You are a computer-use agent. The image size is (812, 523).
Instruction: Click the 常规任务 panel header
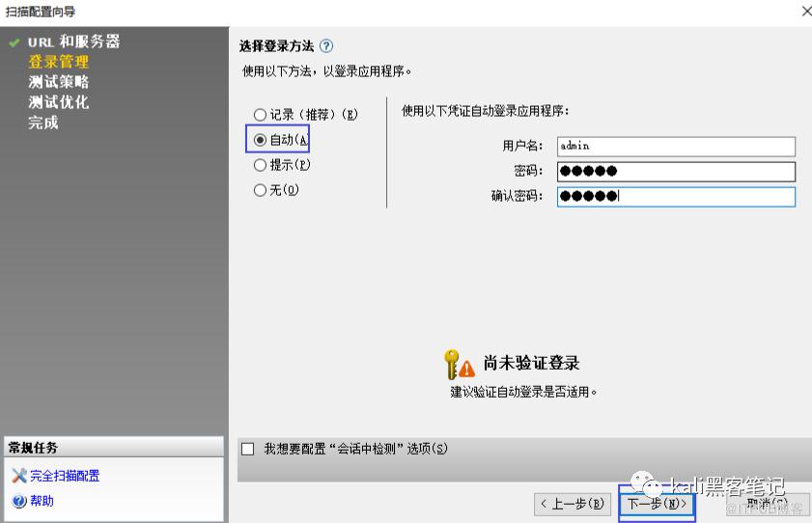[x=114, y=447]
